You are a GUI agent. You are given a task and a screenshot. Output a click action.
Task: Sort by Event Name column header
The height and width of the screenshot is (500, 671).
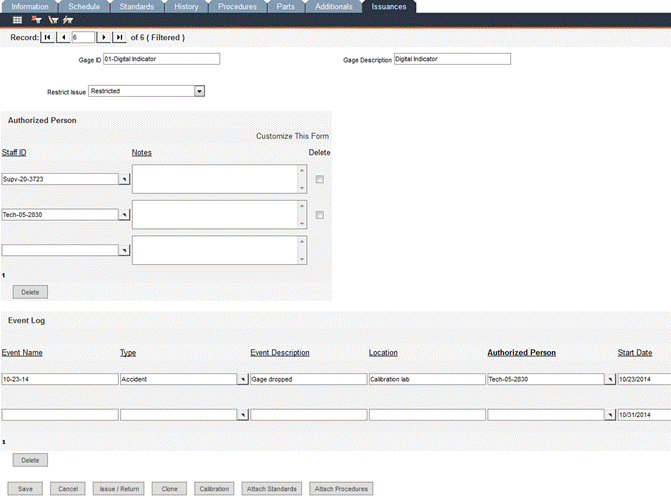(x=22, y=353)
